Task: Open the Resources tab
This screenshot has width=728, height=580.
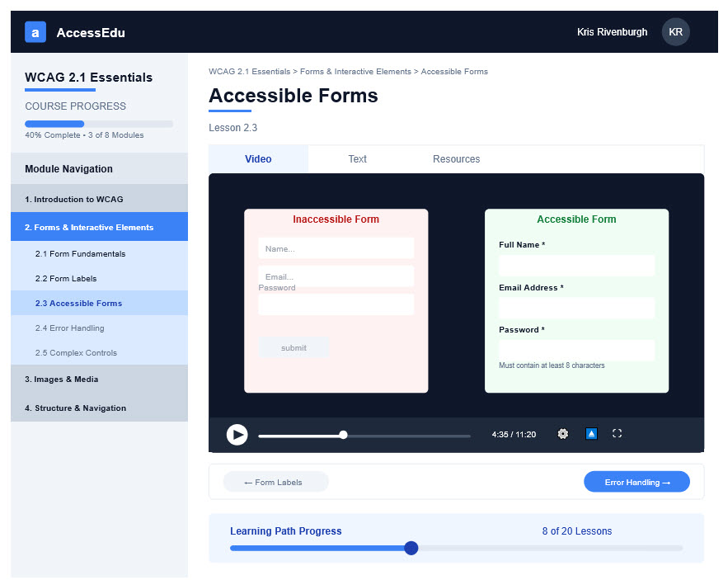Action: 456,159
